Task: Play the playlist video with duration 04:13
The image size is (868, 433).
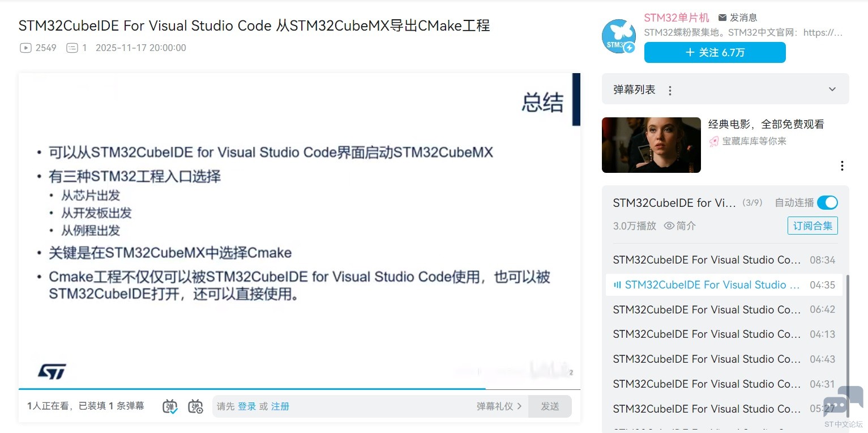Action: 724,334
